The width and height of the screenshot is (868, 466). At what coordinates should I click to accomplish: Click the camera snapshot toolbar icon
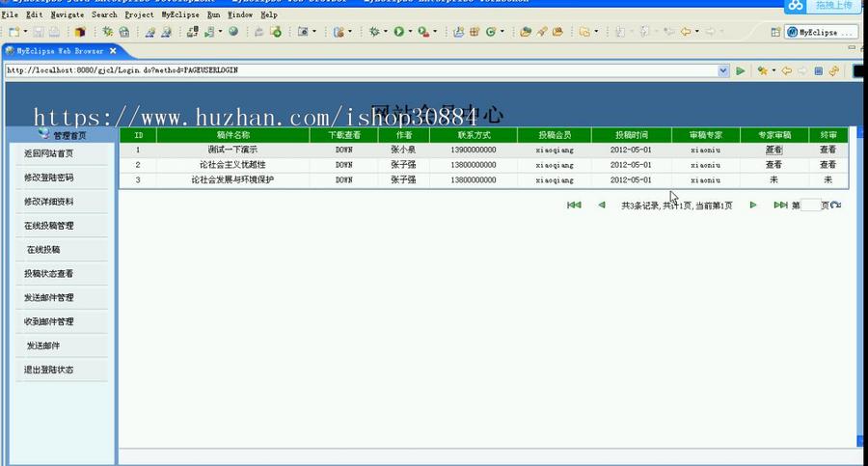tap(303, 32)
